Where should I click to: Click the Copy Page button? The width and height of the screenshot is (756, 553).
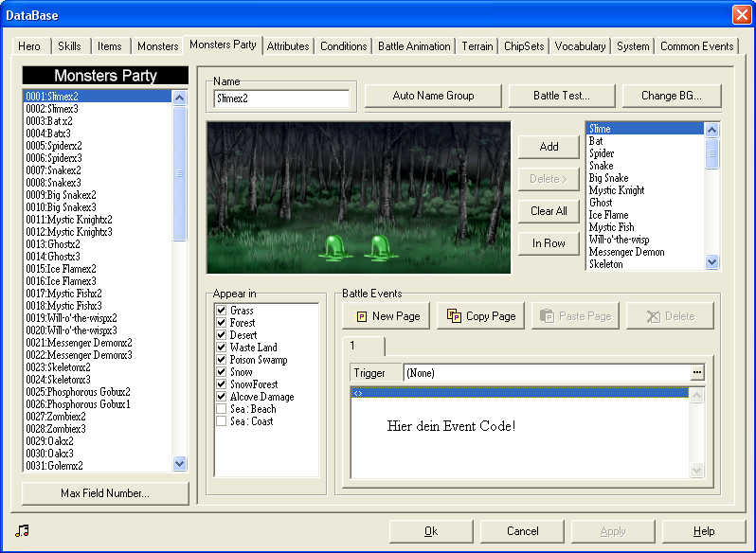coord(480,316)
